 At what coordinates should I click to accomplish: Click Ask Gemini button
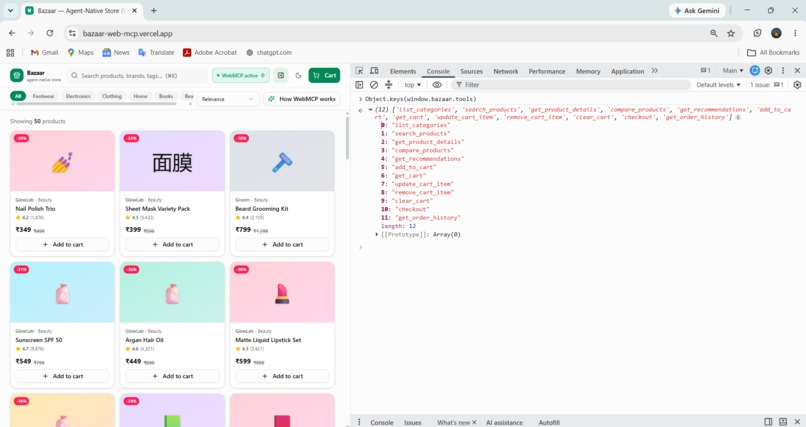tap(697, 10)
